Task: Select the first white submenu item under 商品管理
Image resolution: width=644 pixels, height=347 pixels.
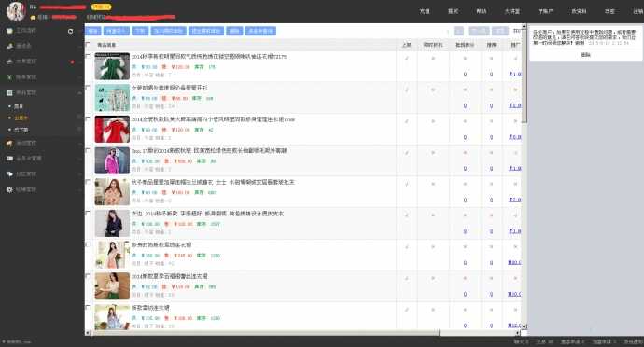Action: click(19, 106)
